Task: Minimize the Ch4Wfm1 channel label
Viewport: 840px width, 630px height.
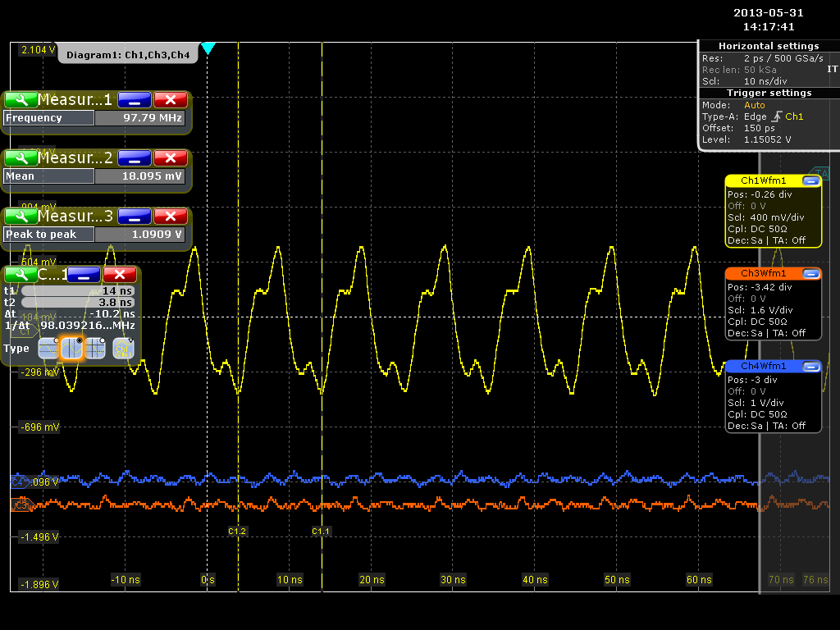Action: point(810,366)
